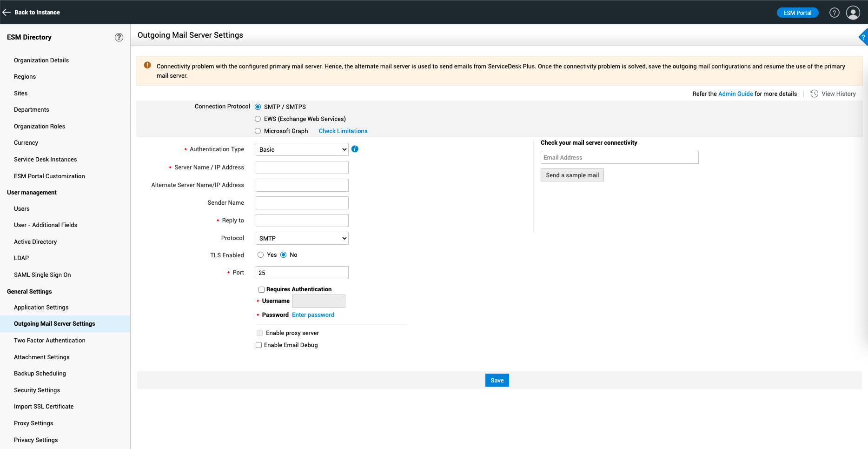Open Two Factor Authentication settings
The image size is (868, 449).
50,341
